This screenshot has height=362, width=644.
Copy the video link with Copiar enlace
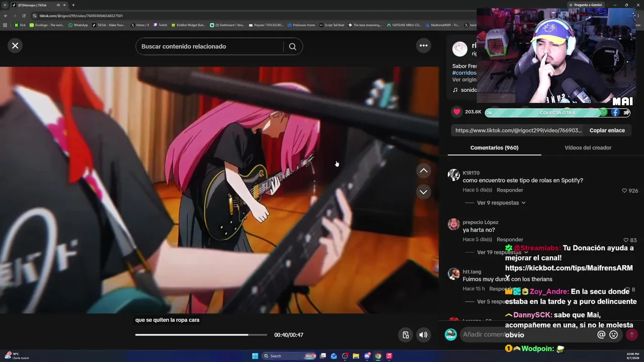[x=607, y=130]
